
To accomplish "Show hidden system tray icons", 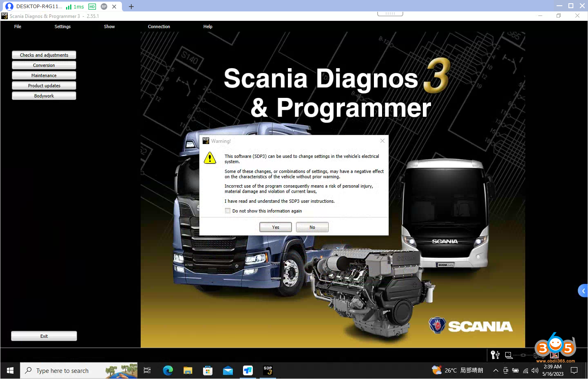I will point(495,370).
